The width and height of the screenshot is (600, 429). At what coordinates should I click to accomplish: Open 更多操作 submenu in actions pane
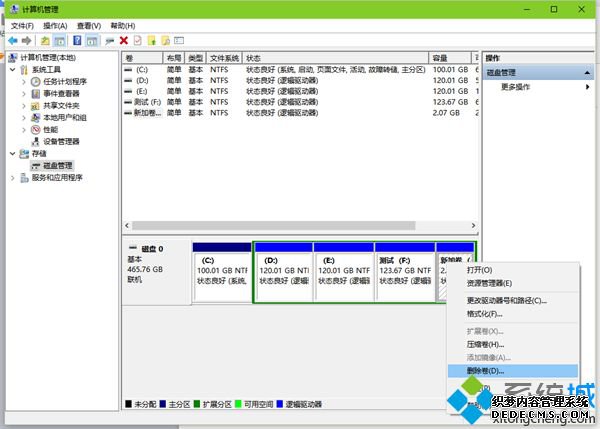pos(539,87)
